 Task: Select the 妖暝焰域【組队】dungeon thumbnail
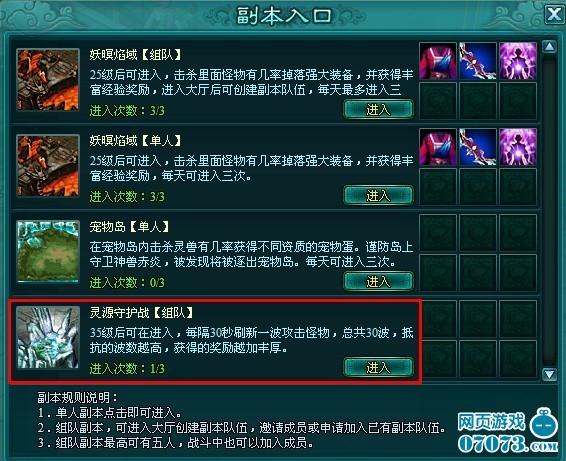48,79
